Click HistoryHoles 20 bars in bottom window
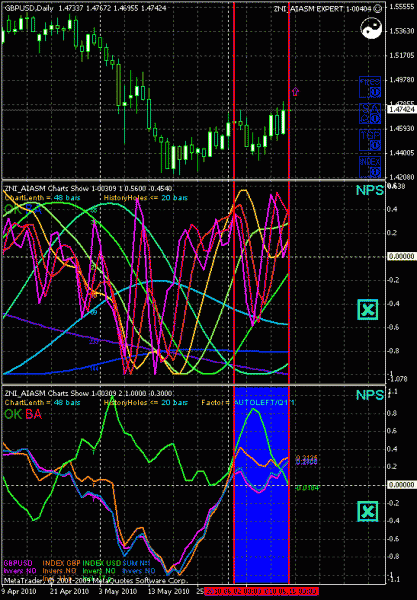Image resolution: width=417 pixels, height=600 pixels. (x=146, y=403)
